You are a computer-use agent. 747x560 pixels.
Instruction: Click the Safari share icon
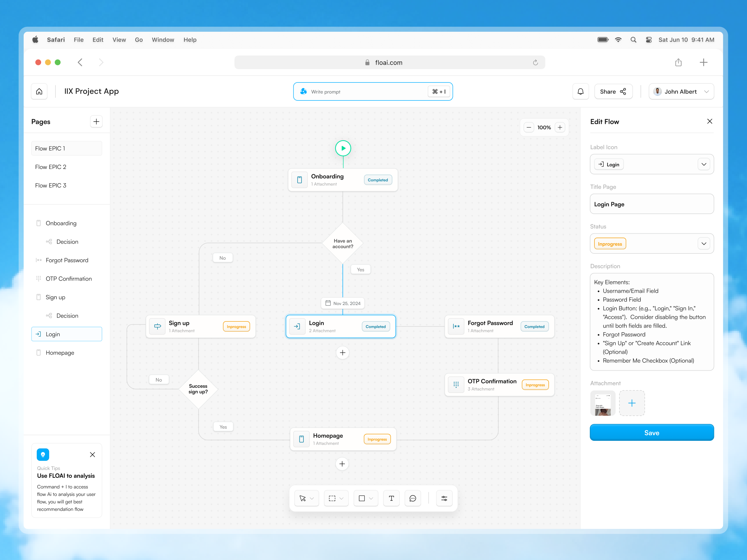click(678, 63)
